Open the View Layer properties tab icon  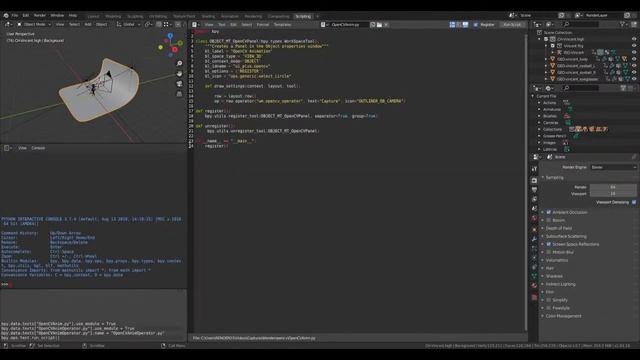(x=534, y=199)
